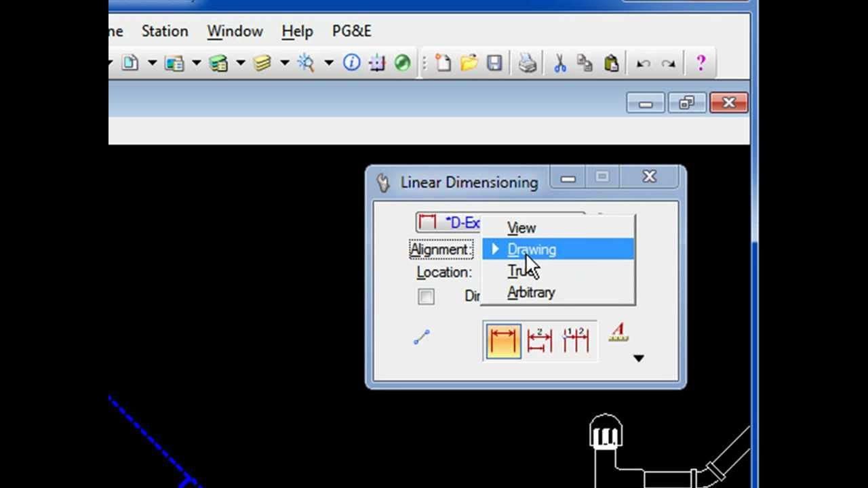Image resolution: width=868 pixels, height=488 pixels.
Task: Open file with folder icon
Action: tap(469, 63)
